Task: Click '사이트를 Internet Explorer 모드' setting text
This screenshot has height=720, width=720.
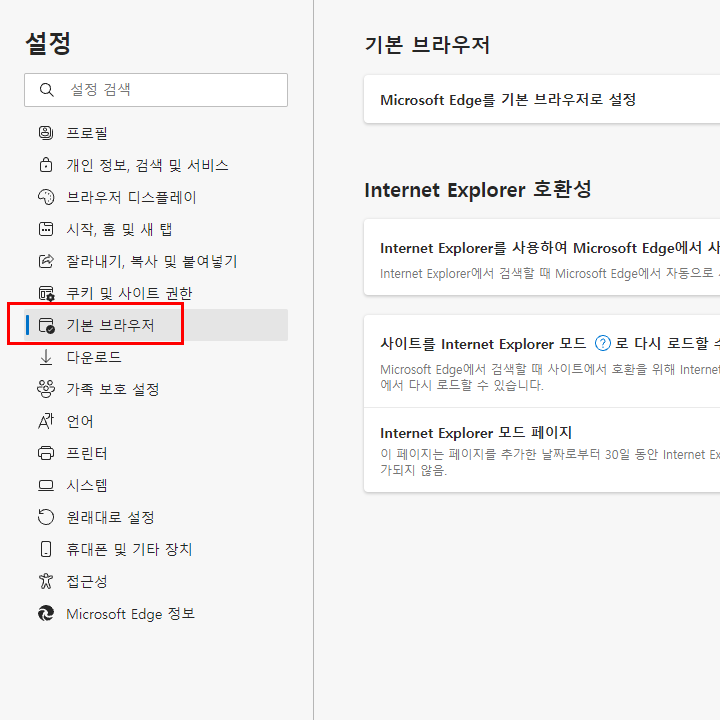Action: 483,344
